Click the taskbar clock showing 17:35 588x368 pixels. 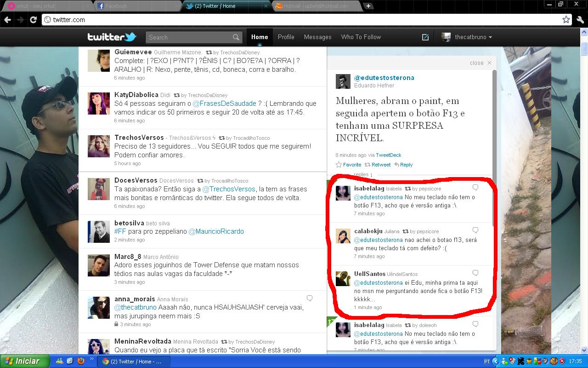[576, 362]
